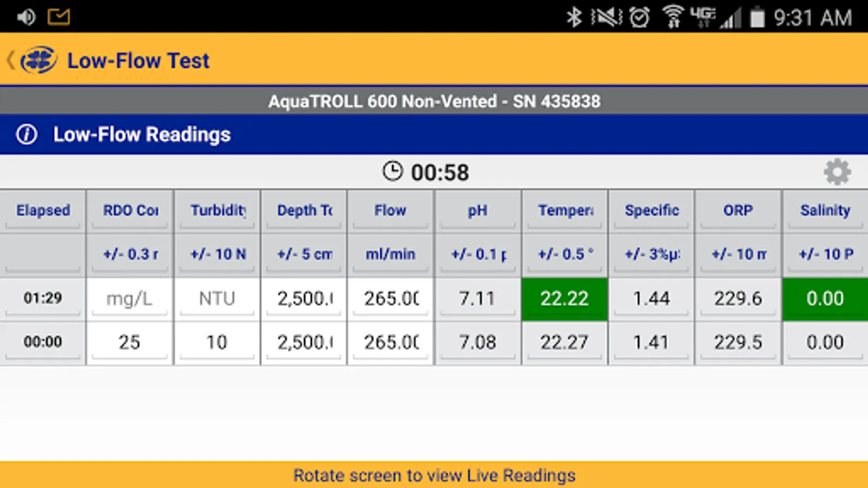
Task: Tap the green temperature cell 22.22
Action: point(565,299)
